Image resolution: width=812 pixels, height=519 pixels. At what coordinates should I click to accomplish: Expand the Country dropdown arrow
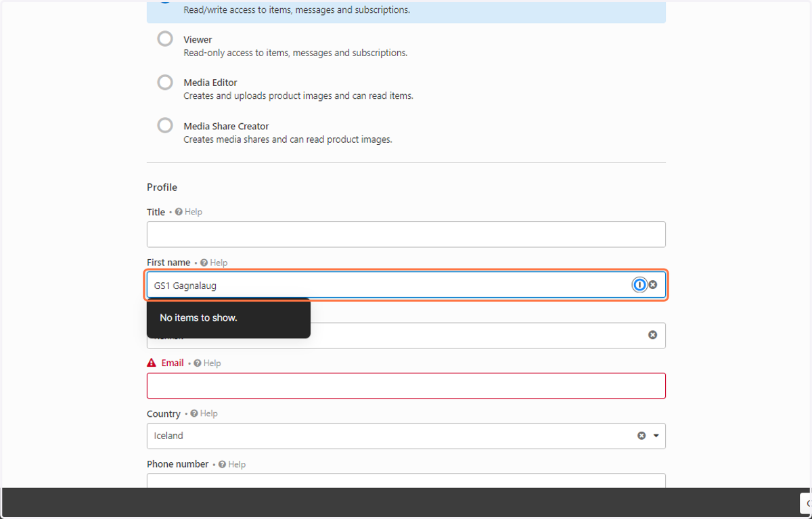click(x=656, y=436)
